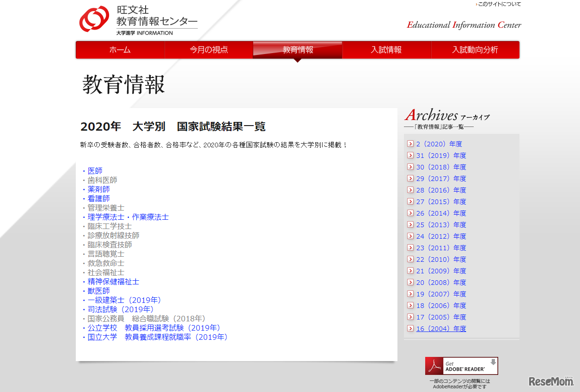The width and height of the screenshot is (580, 392).
Task: Go to the 今月の視点 menu item
Action: click(208, 49)
